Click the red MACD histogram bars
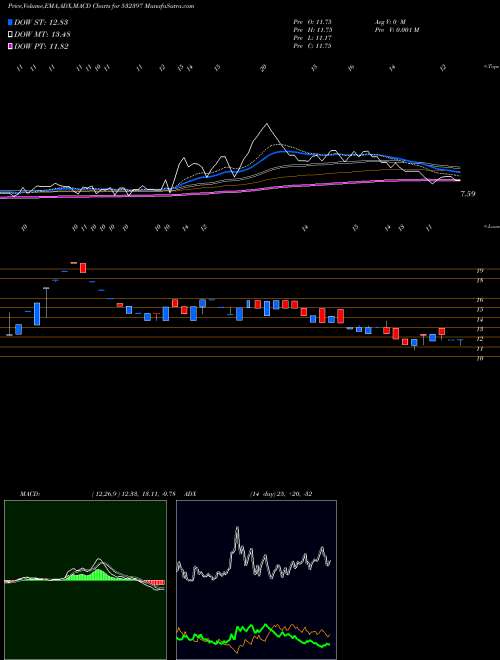 [154, 583]
